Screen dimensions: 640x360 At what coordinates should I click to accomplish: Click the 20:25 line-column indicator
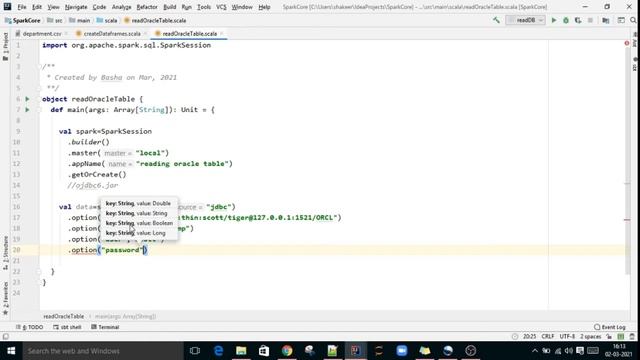pyautogui.click(x=529, y=336)
